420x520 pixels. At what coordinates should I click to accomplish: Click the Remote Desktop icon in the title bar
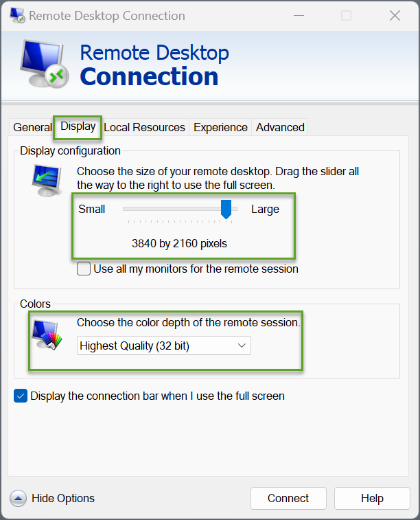(16, 15)
